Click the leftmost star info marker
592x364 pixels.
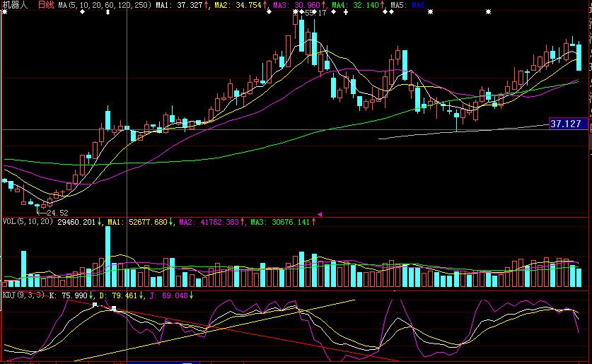click(x=4, y=12)
